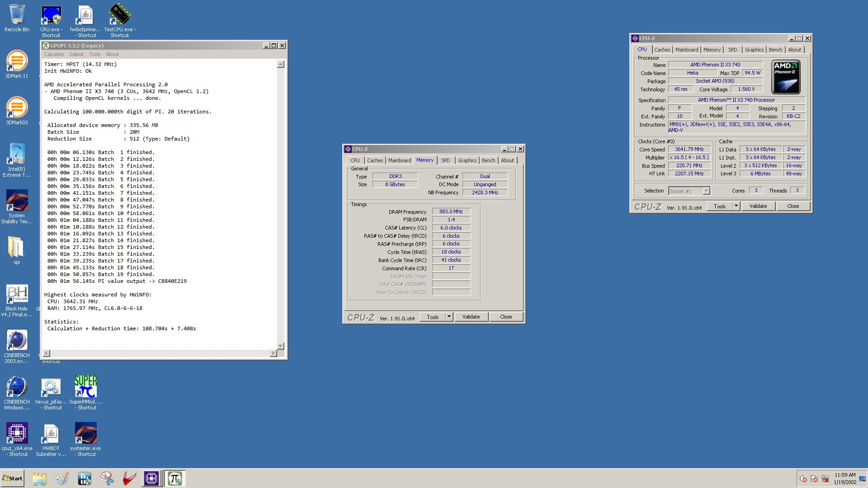Click the control sliders taskbar icon

tap(84, 479)
